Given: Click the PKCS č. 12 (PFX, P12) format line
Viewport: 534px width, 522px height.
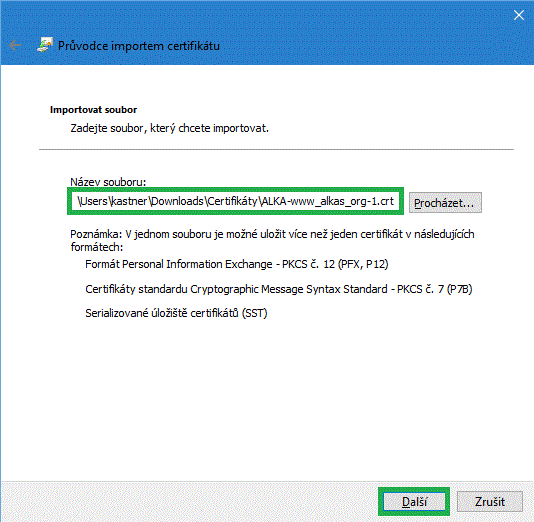Looking at the screenshot, I should point(237,264).
